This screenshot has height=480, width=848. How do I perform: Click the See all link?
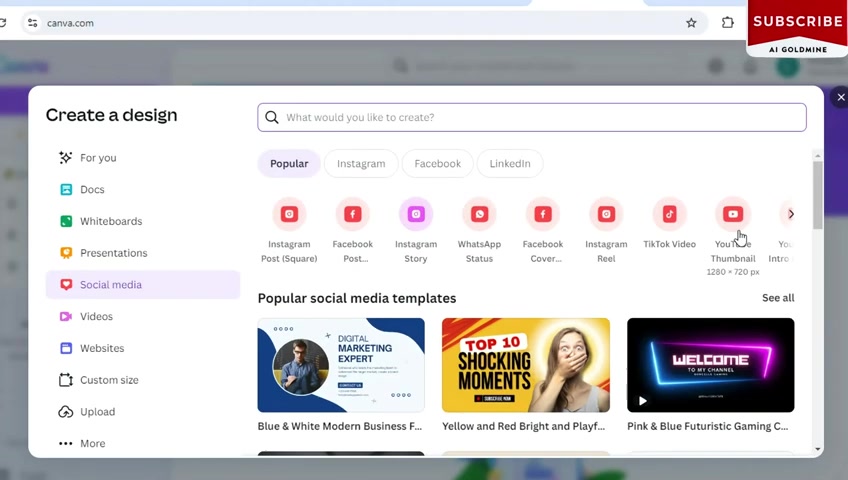point(778,298)
